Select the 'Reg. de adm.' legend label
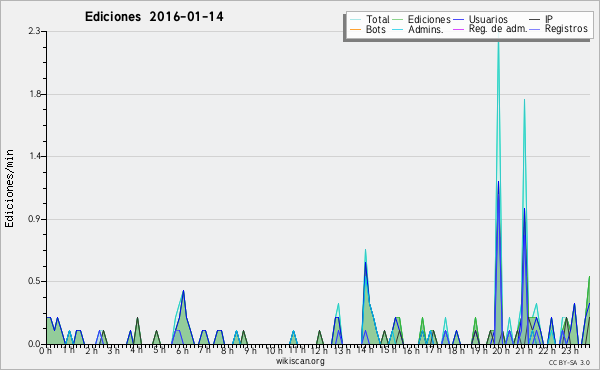This screenshot has width=600, height=370. click(x=498, y=29)
